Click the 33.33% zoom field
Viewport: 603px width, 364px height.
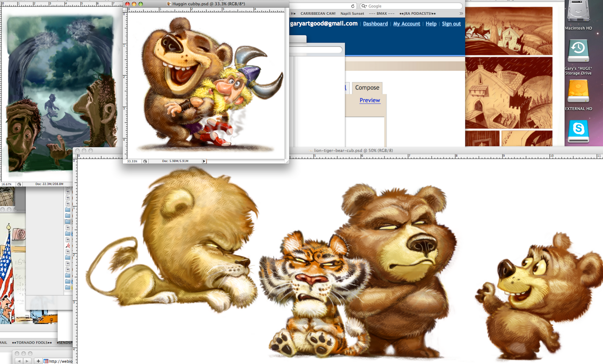click(x=133, y=161)
